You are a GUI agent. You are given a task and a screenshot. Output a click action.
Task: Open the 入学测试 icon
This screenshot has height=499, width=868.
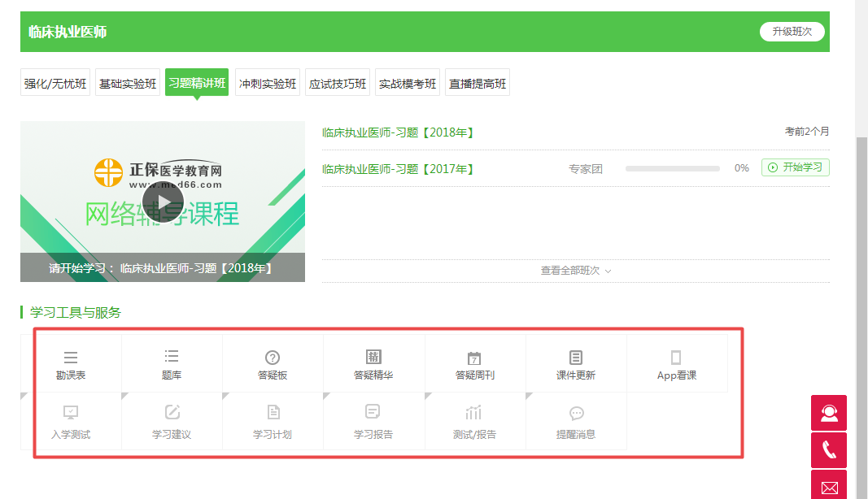[71, 413]
